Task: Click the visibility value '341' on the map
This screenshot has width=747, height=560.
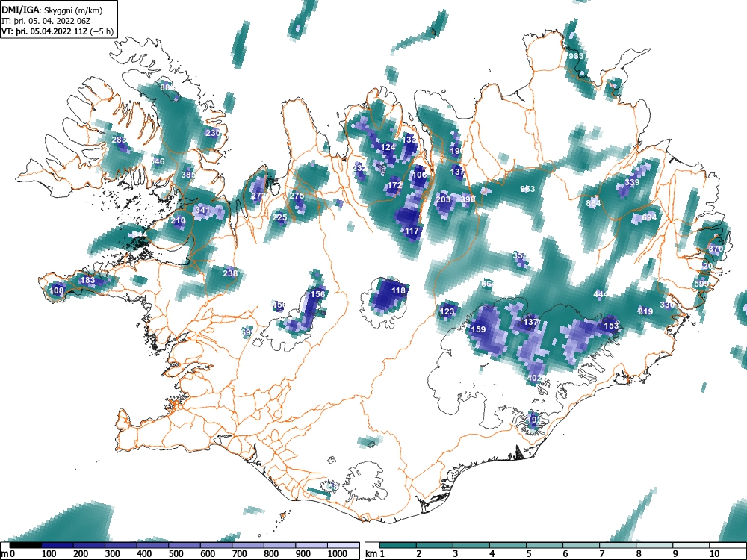Action: [x=202, y=210]
